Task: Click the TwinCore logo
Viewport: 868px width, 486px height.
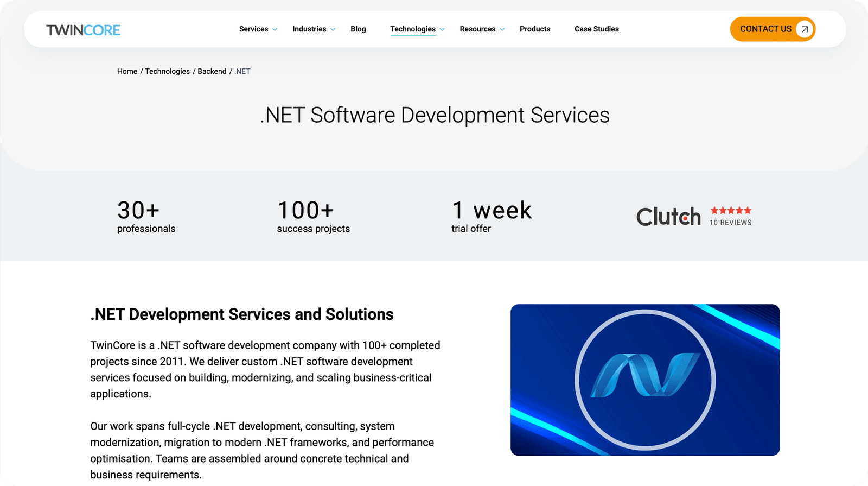Action: pos(83,30)
